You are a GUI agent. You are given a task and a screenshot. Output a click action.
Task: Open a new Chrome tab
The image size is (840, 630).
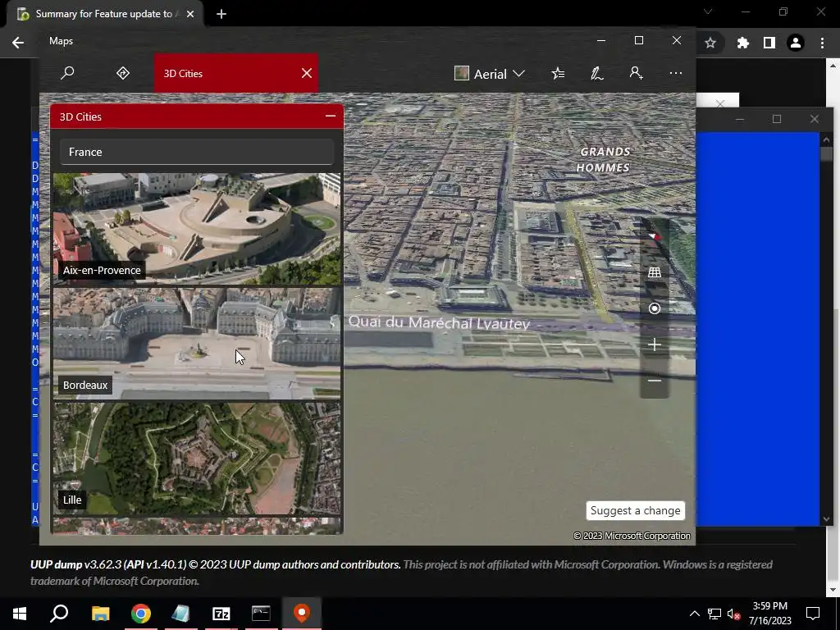coord(221,14)
